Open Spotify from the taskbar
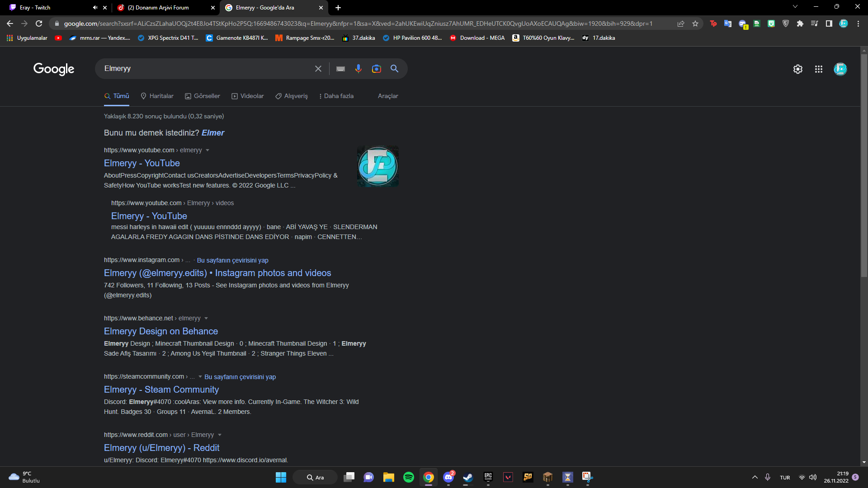 click(x=409, y=477)
